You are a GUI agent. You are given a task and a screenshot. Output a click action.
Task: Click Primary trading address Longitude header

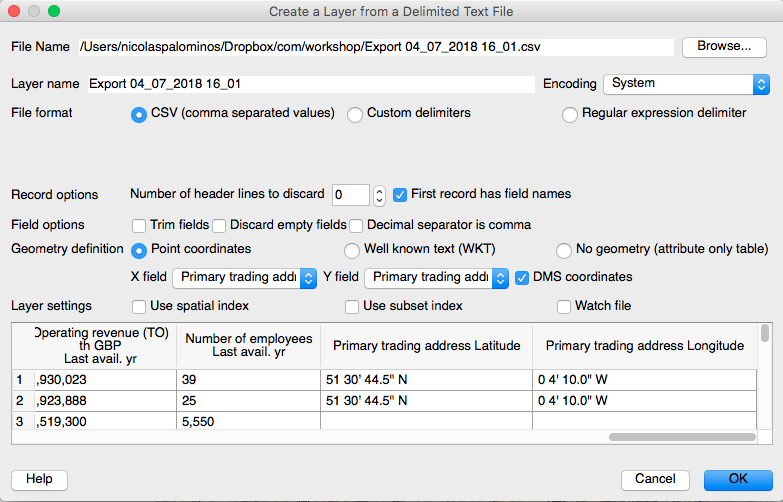[645, 346]
